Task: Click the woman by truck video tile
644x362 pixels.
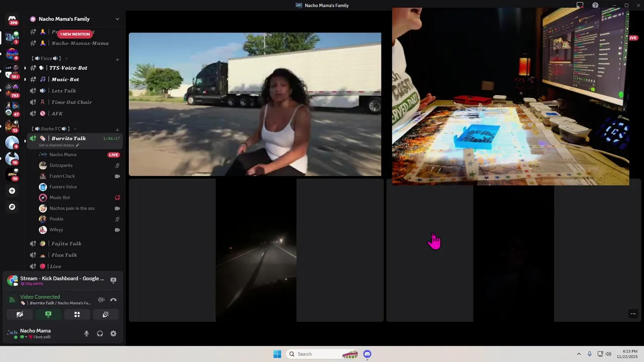Action: [x=255, y=104]
